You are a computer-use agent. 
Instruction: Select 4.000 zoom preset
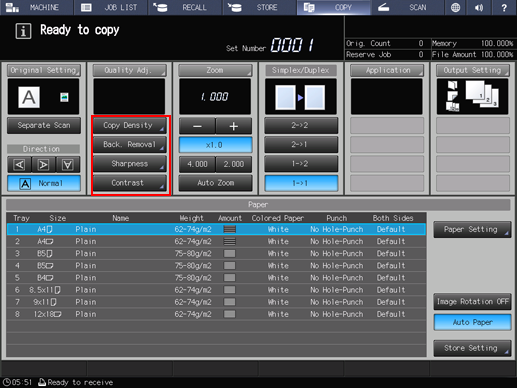pos(197,164)
